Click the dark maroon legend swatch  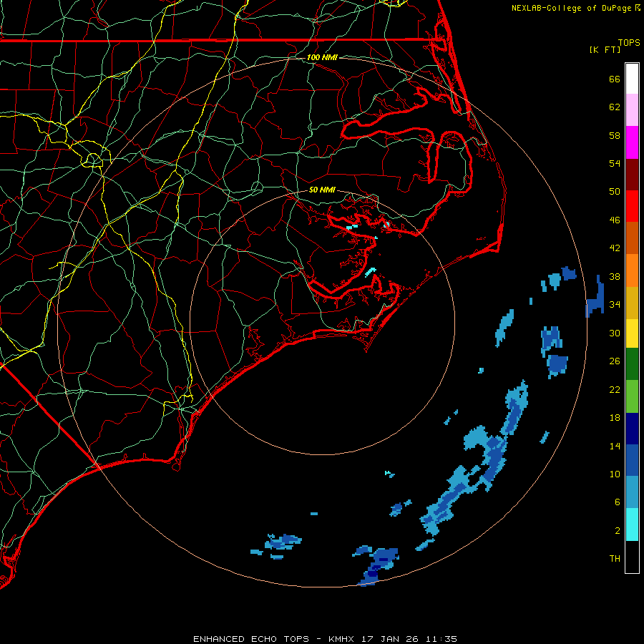pyautogui.click(x=632, y=174)
